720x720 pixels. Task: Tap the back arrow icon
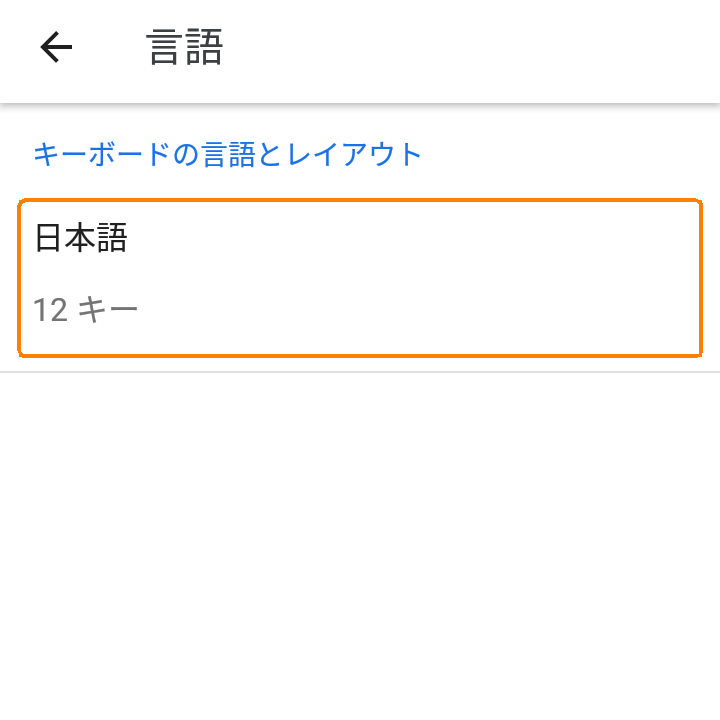point(56,47)
